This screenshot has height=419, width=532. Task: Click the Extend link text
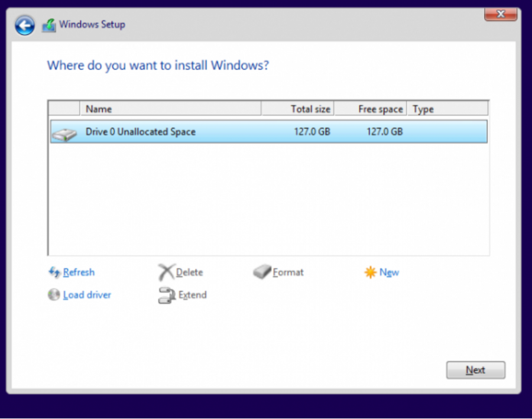pos(192,295)
